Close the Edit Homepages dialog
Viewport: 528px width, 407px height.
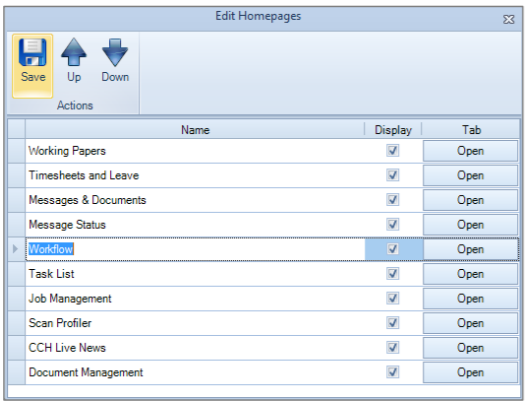508,19
